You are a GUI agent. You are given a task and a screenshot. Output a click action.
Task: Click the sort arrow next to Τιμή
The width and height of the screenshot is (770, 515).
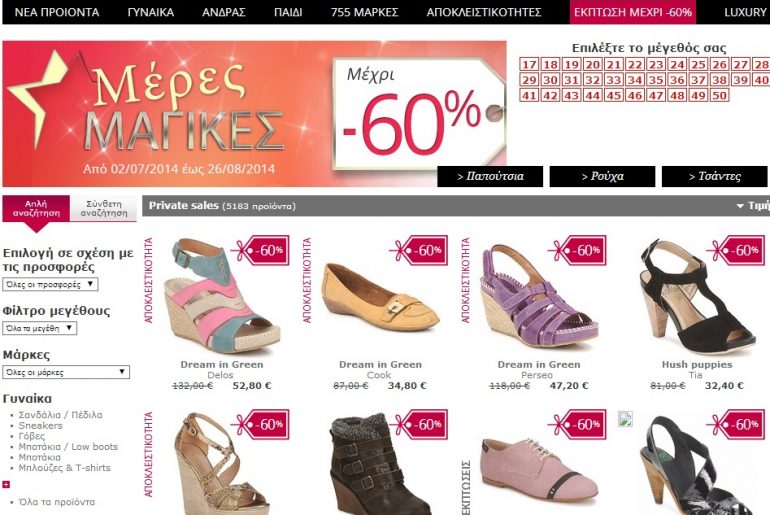tap(740, 206)
